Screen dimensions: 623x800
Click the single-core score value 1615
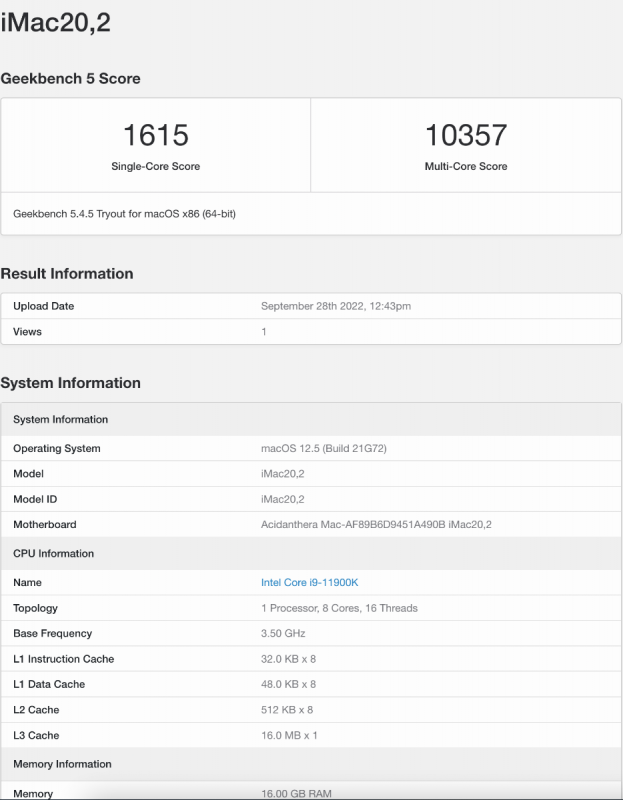pos(155,135)
